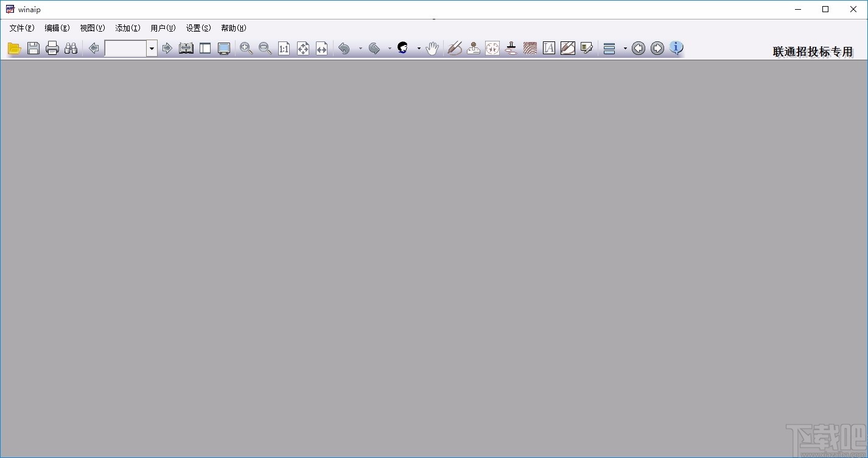The image size is (868, 458).
Task: Fit page width with the horizontal arrows icon
Action: point(322,48)
